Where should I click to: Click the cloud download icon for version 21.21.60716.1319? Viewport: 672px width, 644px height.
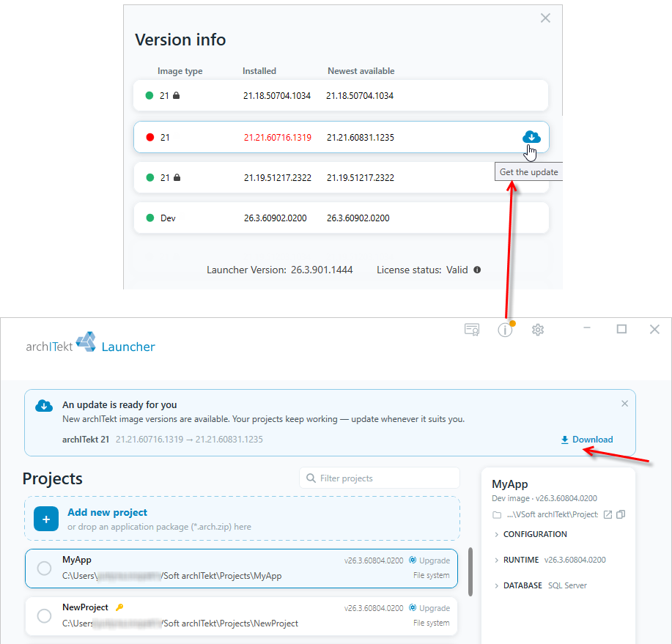coord(531,137)
